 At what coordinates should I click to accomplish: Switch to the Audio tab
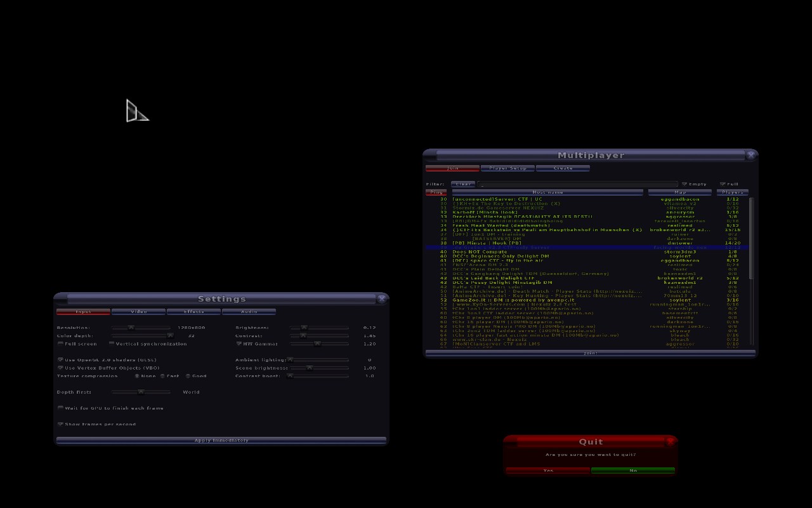[249, 312]
